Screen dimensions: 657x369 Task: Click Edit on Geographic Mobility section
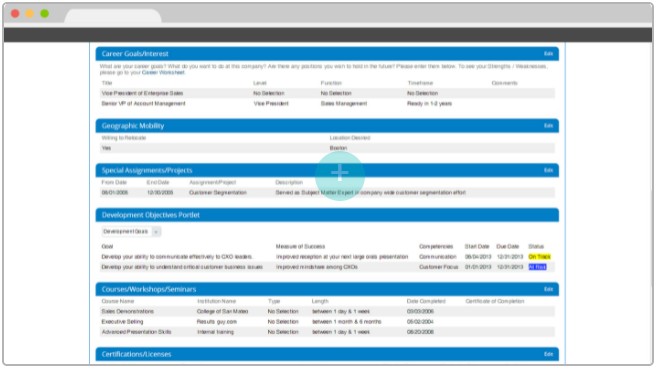click(548, 126)
